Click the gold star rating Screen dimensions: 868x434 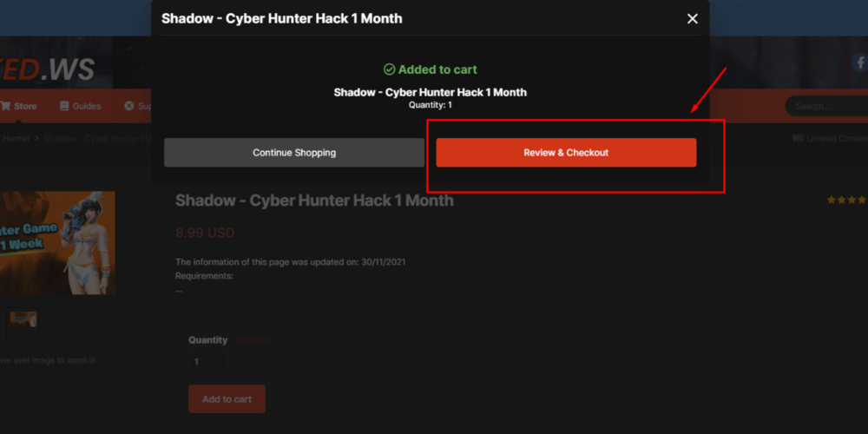pos(845,201)
